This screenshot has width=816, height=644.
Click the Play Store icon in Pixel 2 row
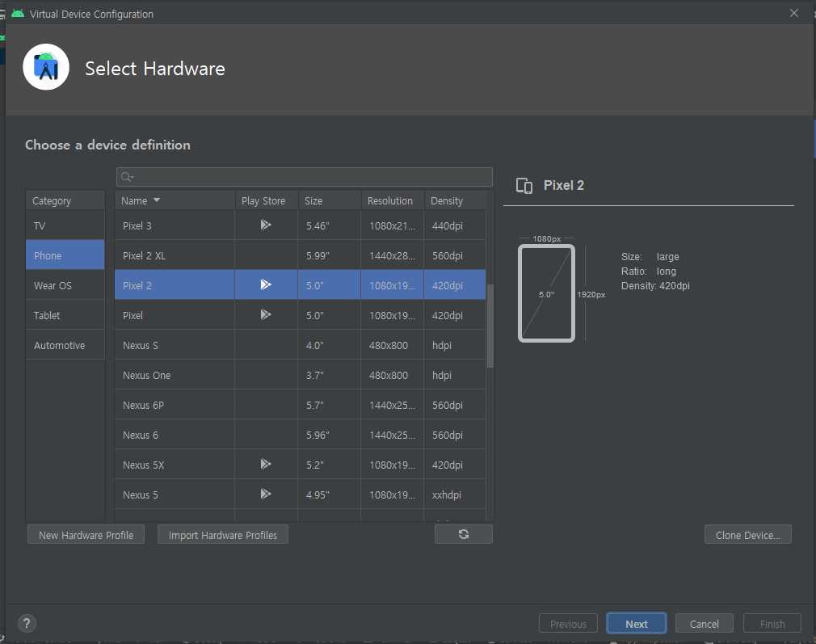point(266,284)
